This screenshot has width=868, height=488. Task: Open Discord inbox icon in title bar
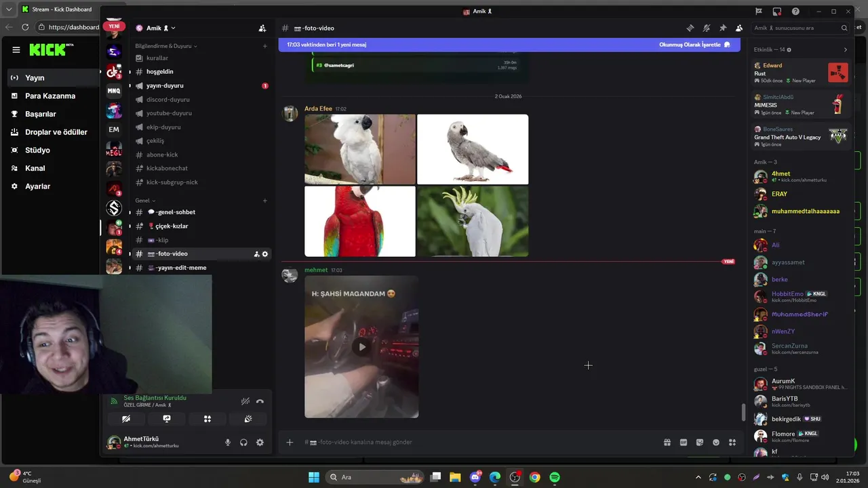(777, 12)
